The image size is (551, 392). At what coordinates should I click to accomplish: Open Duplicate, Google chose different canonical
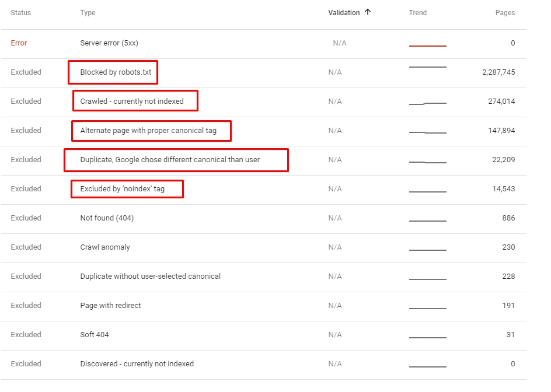(x=170, y=160)
